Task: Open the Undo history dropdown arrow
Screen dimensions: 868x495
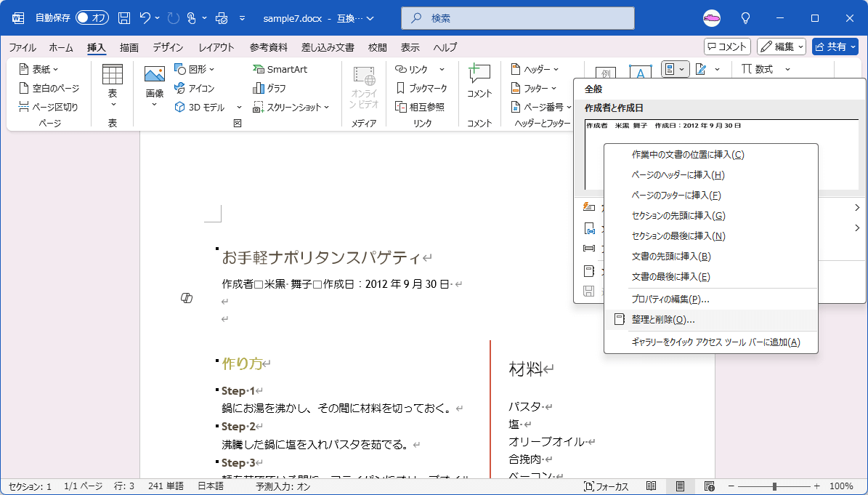Action: 157,18
